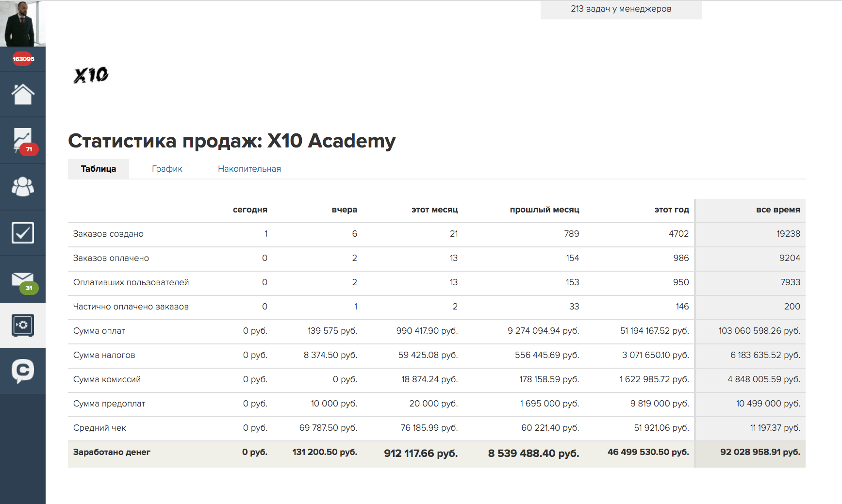Click the Частично оплачено заказов row label

131,307
